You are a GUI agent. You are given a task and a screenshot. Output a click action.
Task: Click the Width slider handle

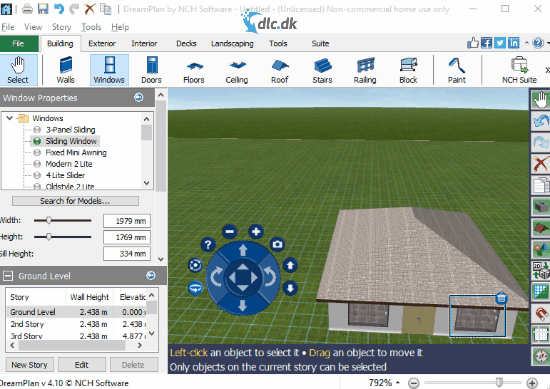point(49,220)
